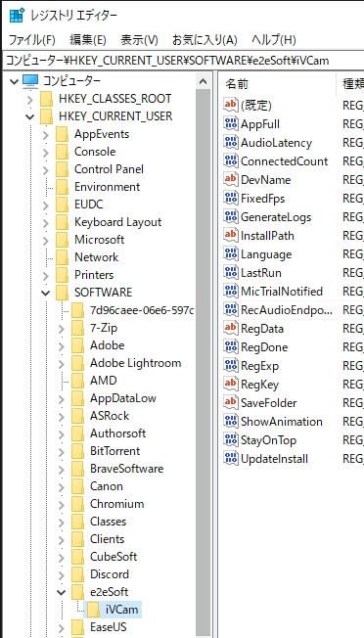
Task: Select the BraveSoftware key
Action: tap(126, 469)
